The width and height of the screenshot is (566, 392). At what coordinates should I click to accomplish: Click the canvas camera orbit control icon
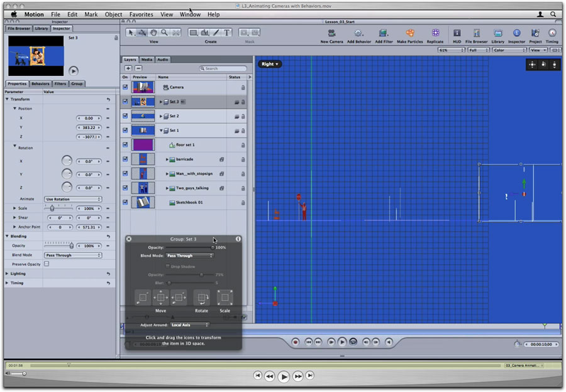point(543,65)
